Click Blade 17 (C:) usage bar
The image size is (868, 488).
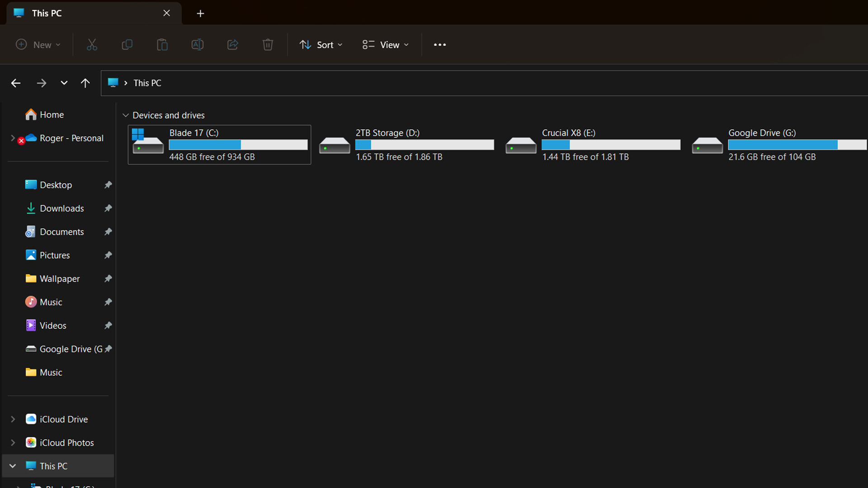pyautogui.click(x=238, y=145)
